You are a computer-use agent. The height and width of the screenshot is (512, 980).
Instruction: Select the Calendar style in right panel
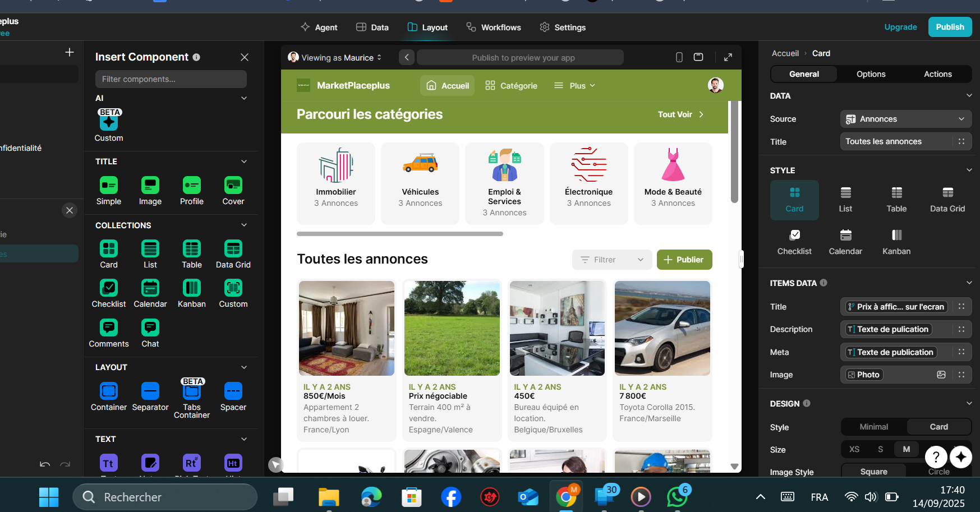845,242
